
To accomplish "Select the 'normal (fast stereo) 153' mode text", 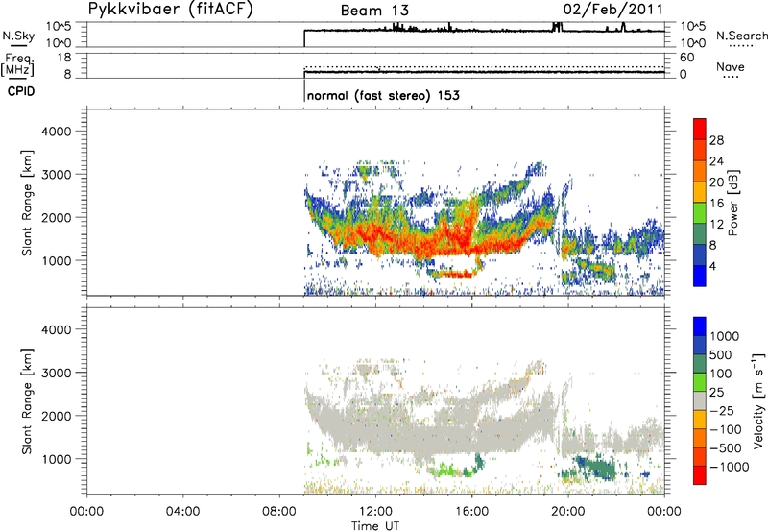I will (x=383, y=95).
